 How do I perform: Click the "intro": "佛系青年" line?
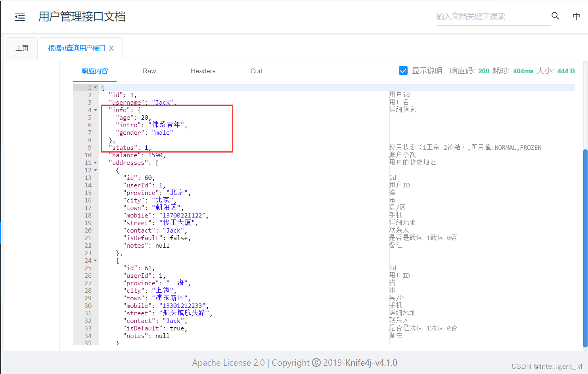[x=151, y=125]
